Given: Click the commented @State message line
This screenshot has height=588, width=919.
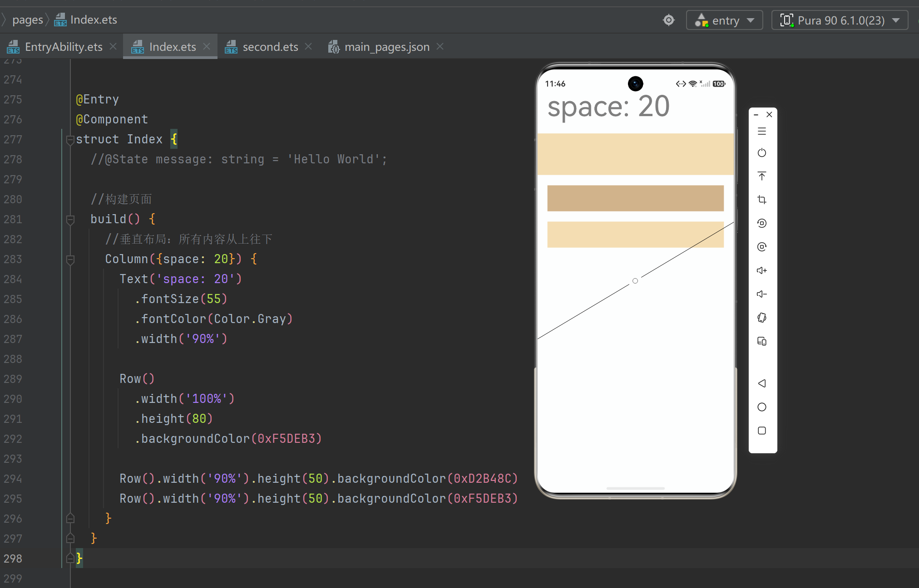Looking at the screenshot, I should point(239,160).
